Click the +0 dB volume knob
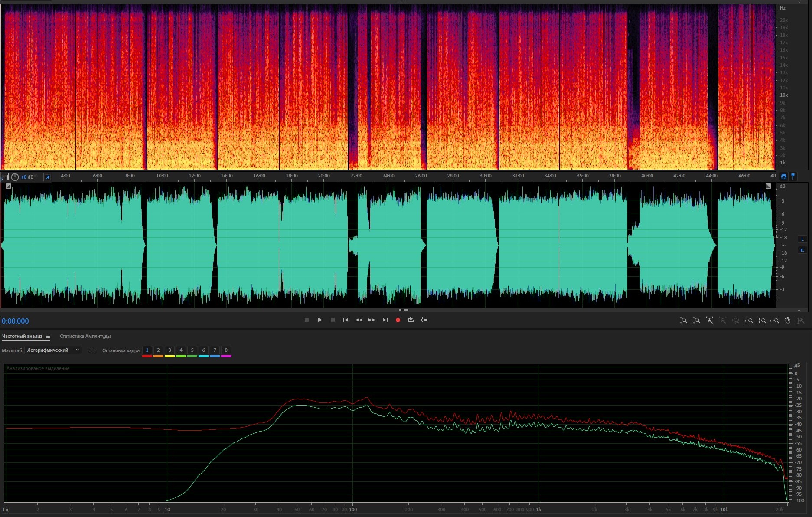The image size is (812, 517). pyautogui.click(x=15, y=177)
